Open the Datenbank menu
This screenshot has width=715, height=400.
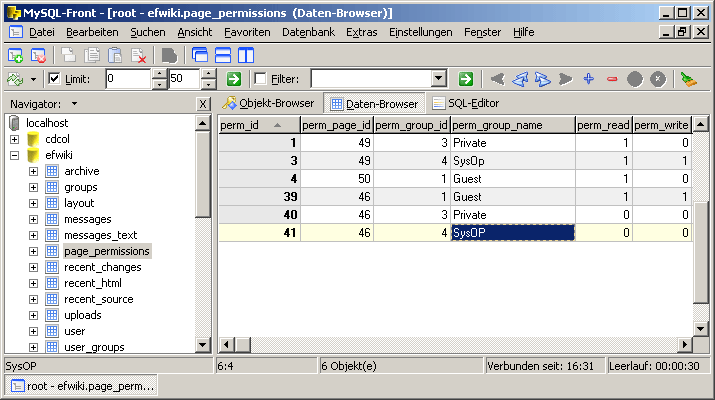tap(309, 32)
